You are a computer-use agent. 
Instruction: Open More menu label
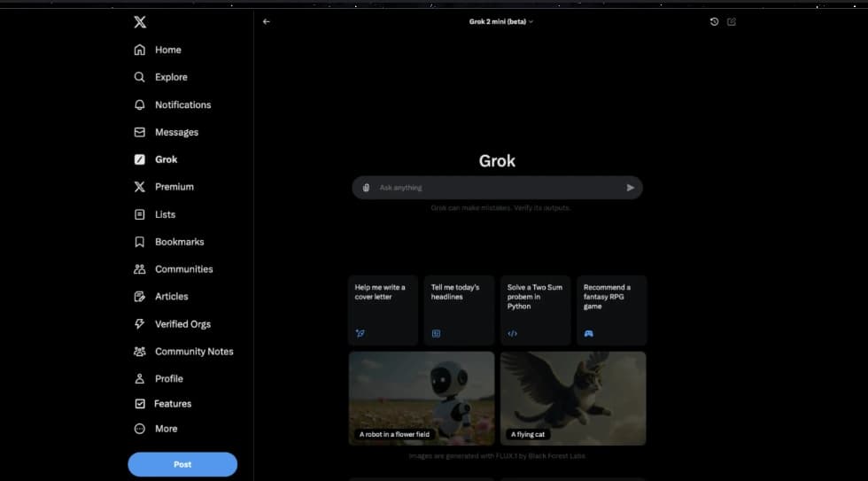coord(167,429)
